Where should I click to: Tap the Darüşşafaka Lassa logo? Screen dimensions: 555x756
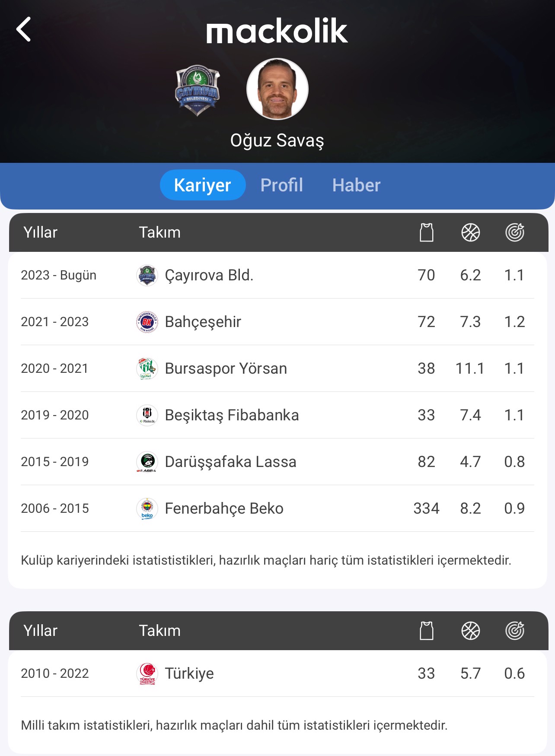tap(147, 462)
